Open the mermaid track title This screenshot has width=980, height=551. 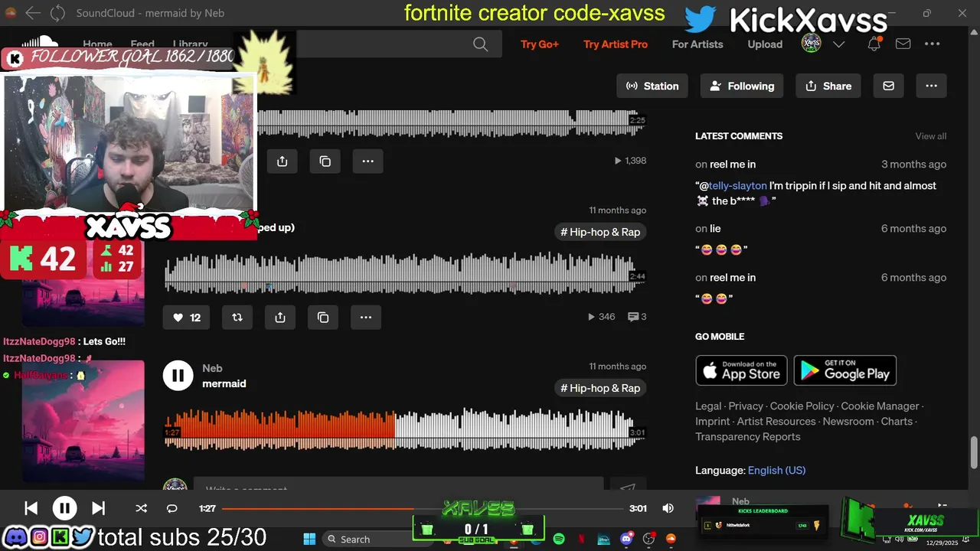(x=224, y=383)
